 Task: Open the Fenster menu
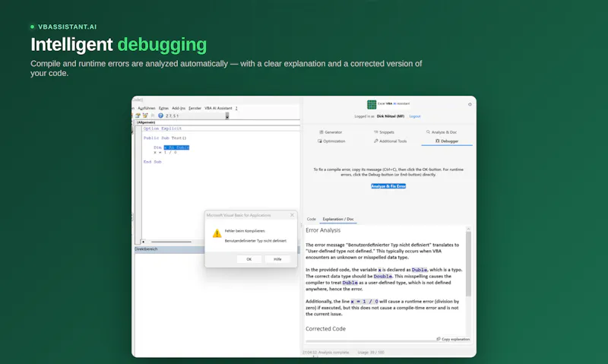click(x=195, y=108)
